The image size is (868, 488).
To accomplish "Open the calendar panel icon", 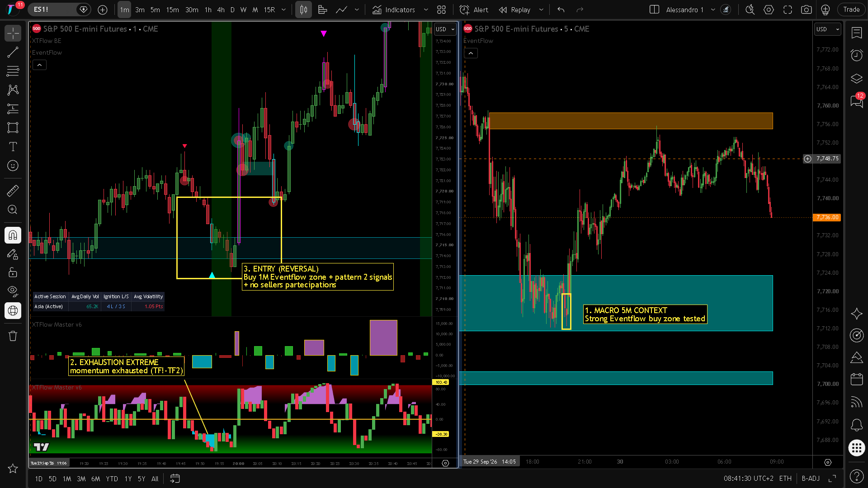I will click(x=857, y=379).
